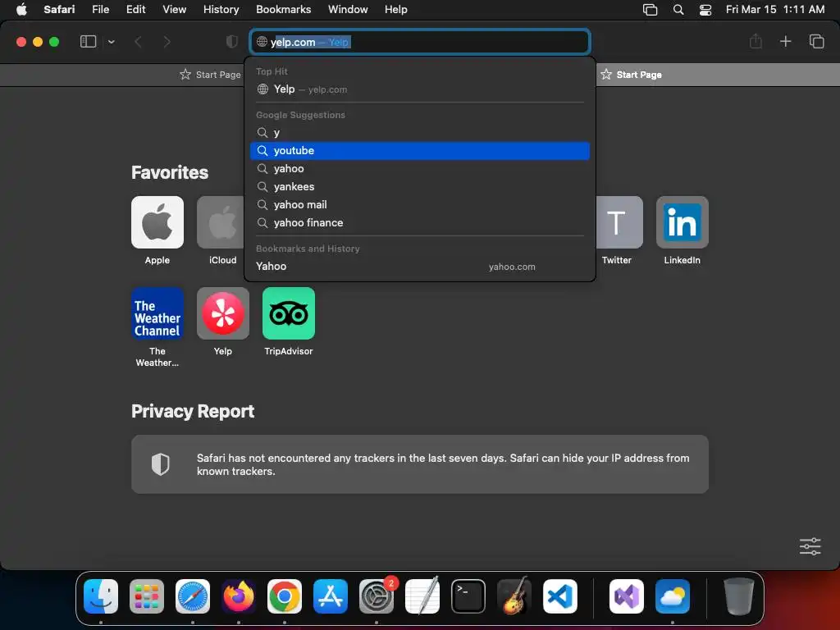This screenshot has width=840, height=630.
Task: Select the Yelp top hit suggestion
Action: (x=420, y=89)
